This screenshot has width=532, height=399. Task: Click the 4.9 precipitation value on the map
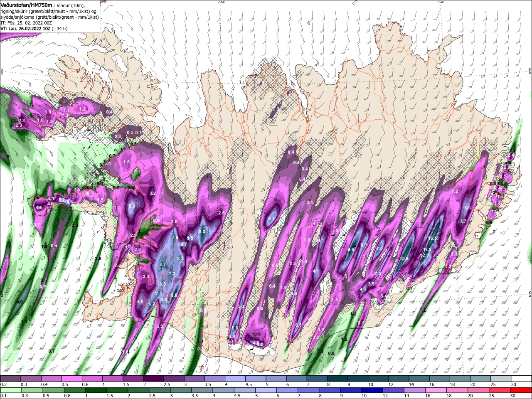294,293
